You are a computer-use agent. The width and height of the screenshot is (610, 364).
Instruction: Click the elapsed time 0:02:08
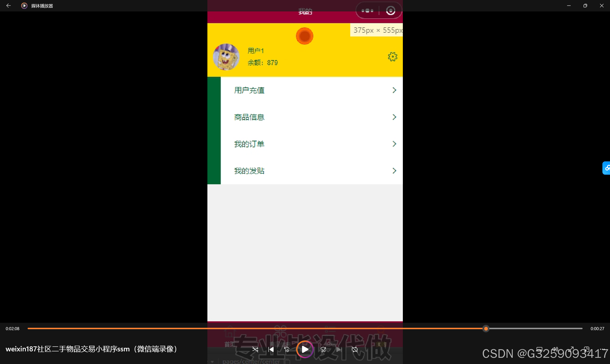pyautogui.click(x=12, y=329)
